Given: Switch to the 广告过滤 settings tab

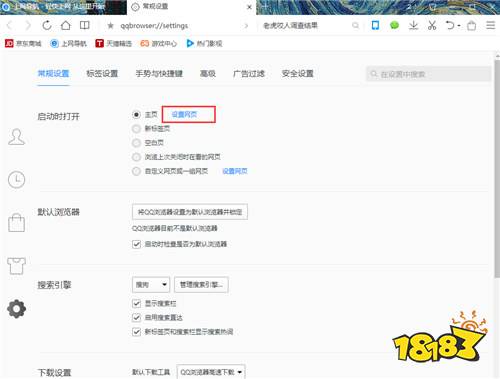Looking at the screenshot, I should 249,74.
